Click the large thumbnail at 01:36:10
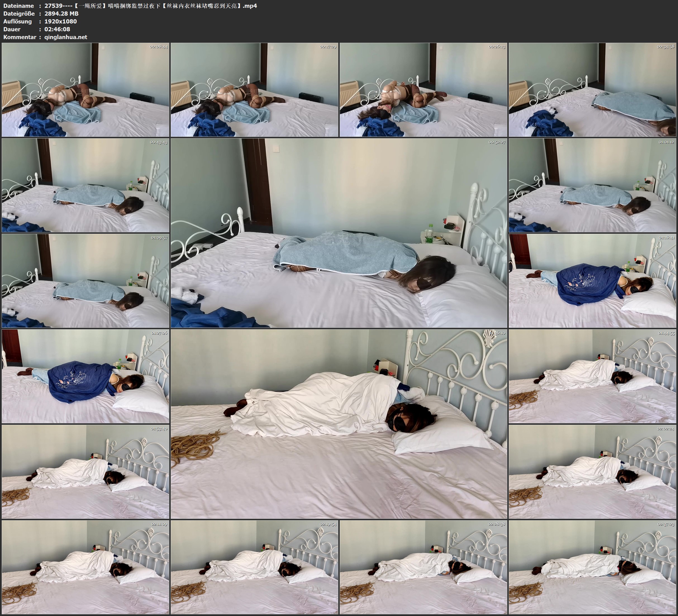This screenshot has height=616, width=678. point(339,424)
